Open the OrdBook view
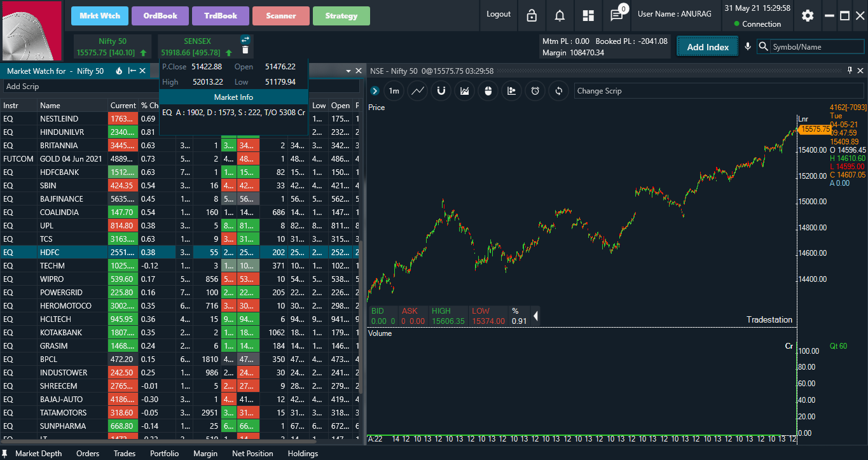The image size is (868, 460). (x=160, y=15)
